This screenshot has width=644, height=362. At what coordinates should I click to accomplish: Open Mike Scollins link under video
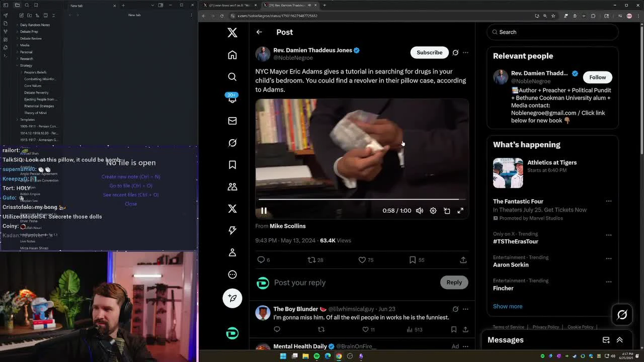click(287, 226)
